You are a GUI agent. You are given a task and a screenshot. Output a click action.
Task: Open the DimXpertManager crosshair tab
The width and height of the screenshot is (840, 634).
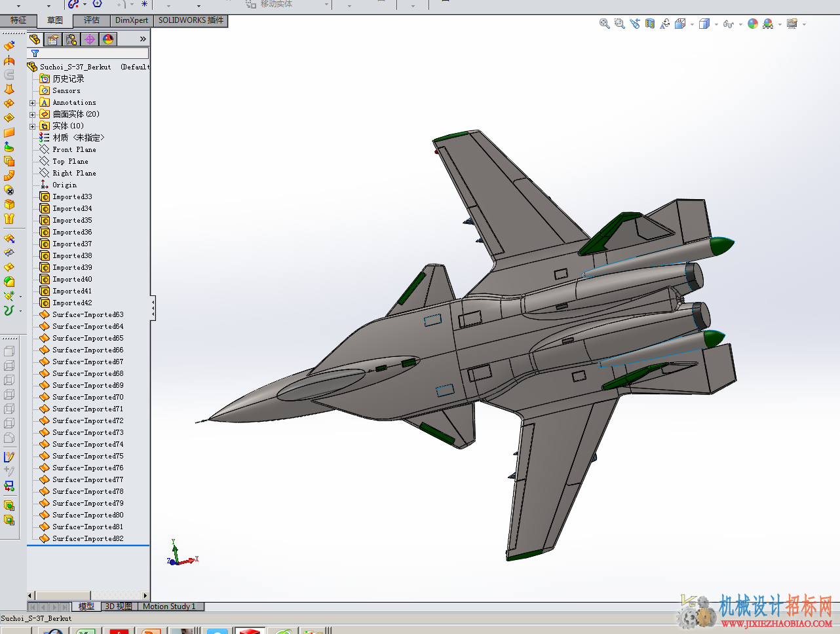(x=90, y=39)
